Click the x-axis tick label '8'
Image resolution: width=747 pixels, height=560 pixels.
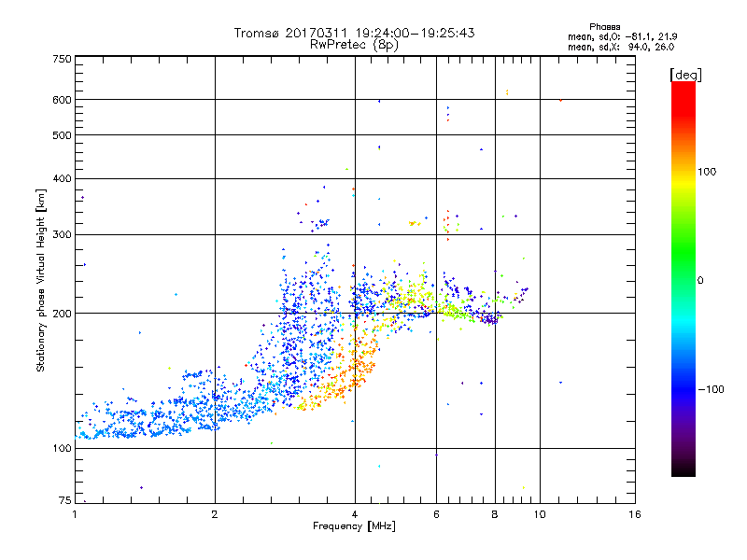pyautogui.click(x=495, y=514)
